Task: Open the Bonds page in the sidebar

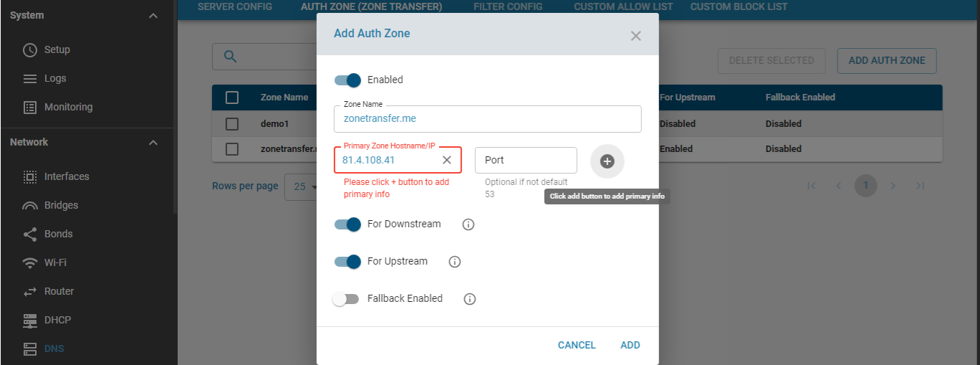Action: [58, 234]
